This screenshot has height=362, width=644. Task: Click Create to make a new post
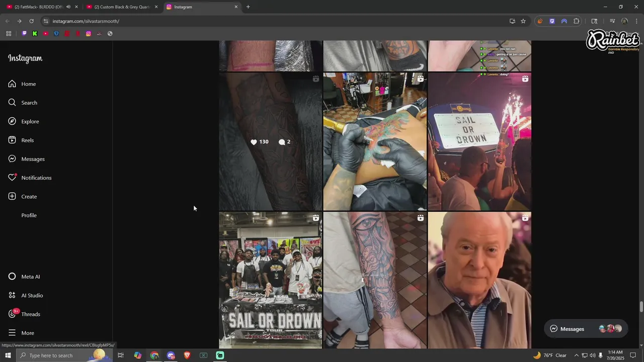tap(23, 197)
